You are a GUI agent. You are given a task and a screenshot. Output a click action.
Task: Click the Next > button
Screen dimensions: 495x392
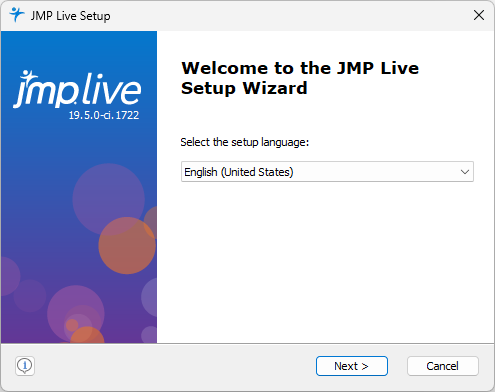[x=352, y=366]
